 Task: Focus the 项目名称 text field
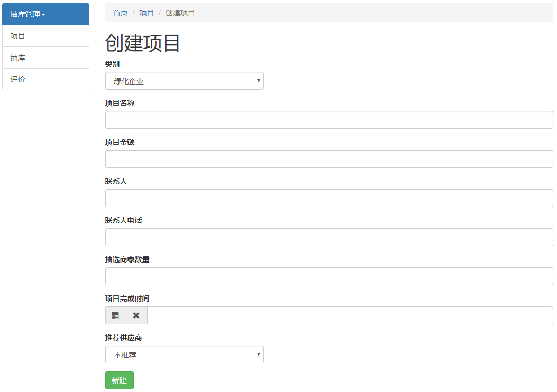(328, 120)
